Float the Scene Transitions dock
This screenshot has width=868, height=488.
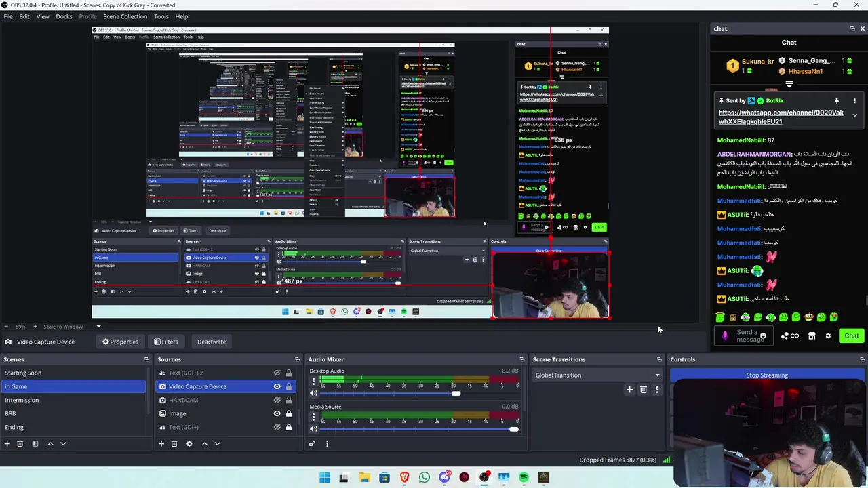(659, 359)
